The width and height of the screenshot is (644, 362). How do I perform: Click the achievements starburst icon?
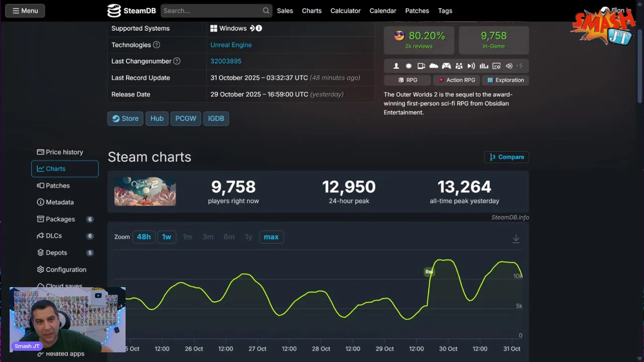coord(409,66)
